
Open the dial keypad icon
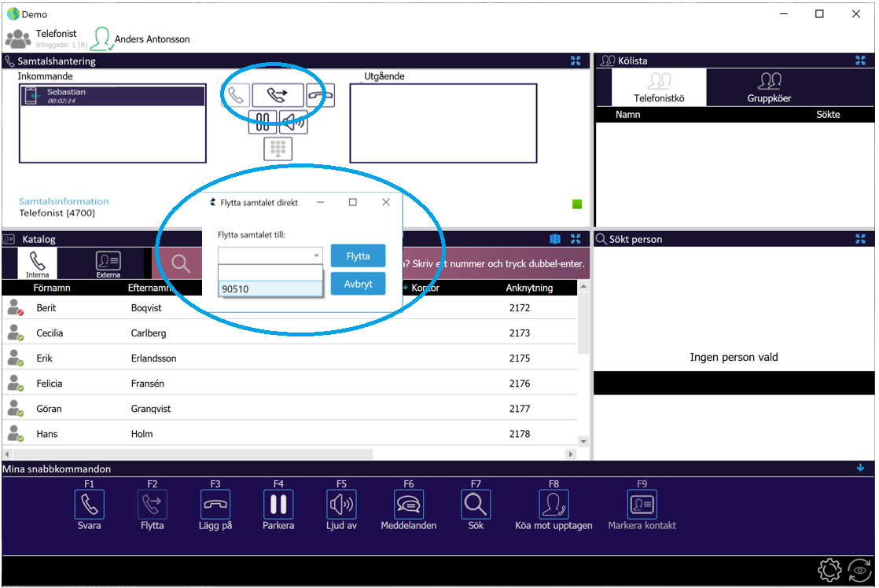click(x=278, y=148)
